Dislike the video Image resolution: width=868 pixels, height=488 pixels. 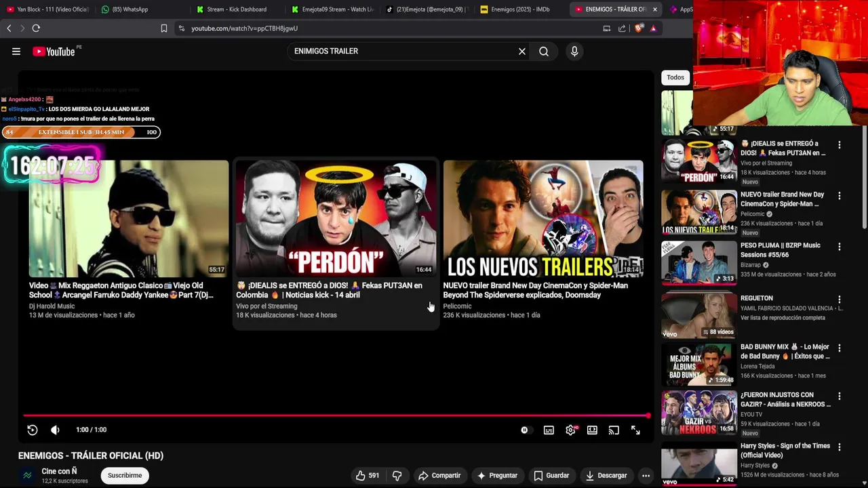(397, 476)
